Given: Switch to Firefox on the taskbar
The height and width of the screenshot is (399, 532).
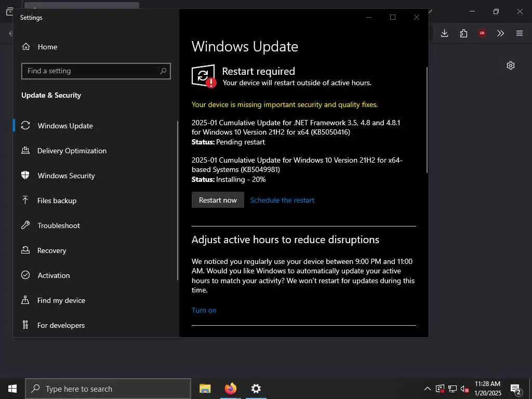Looking at the screenshot, I should pos(230,389).
